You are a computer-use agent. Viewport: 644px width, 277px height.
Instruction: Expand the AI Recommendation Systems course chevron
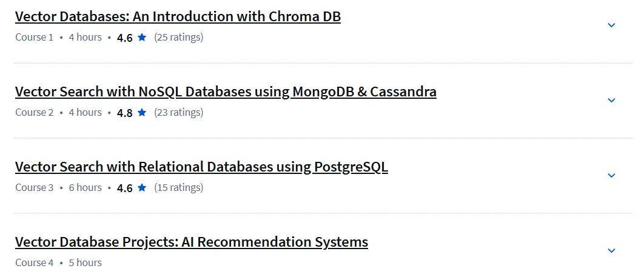point(611,251)
